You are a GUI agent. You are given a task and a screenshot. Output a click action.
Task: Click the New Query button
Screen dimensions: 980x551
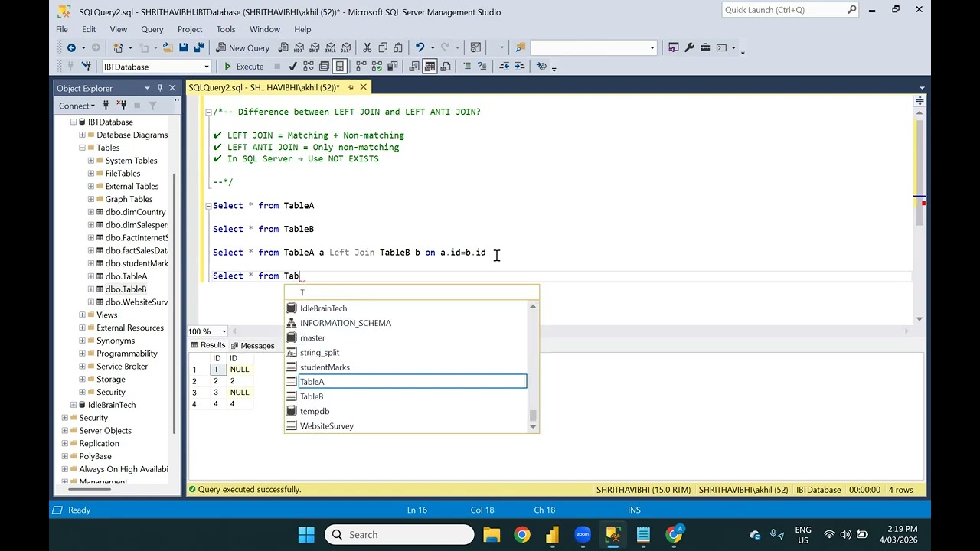click(x=243, y=47)
